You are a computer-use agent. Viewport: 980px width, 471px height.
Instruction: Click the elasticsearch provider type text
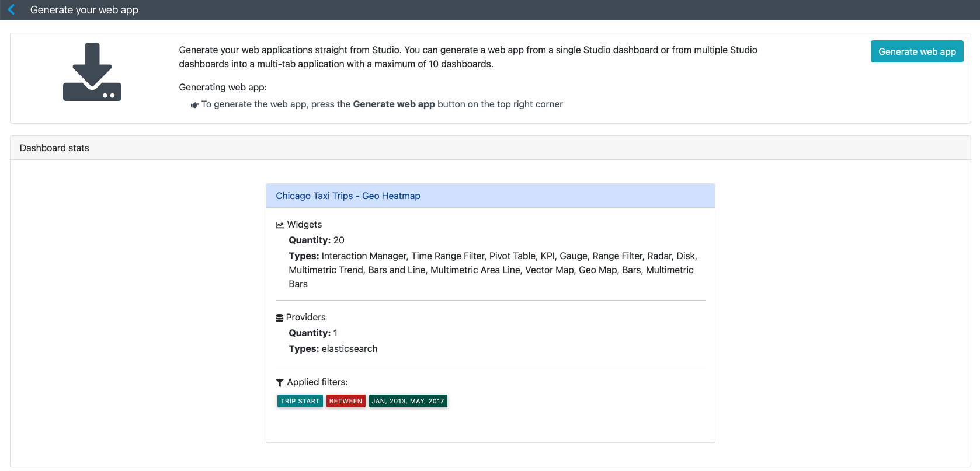coord(349,349)
